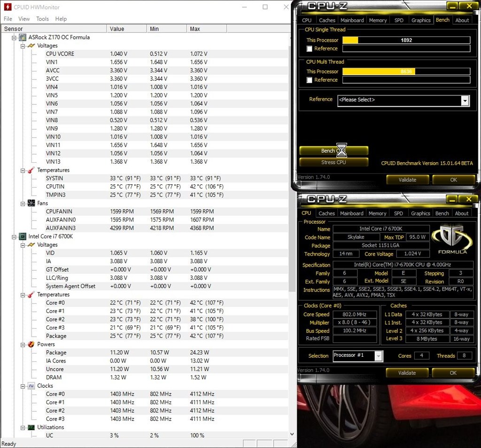Click the Value column header
Image resolution: width=481 pixels, height=448 pixels.
point(126,29)
